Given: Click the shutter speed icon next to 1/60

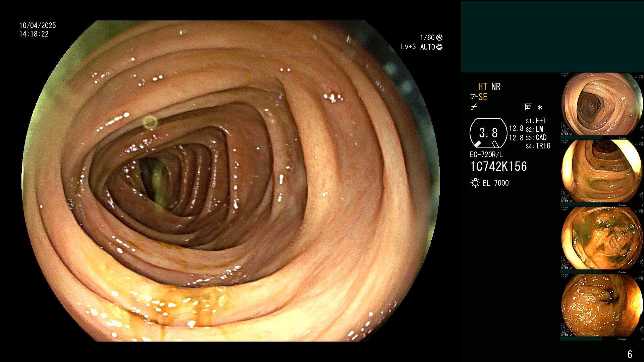Looking at the screenshot, I should [439, 38].
